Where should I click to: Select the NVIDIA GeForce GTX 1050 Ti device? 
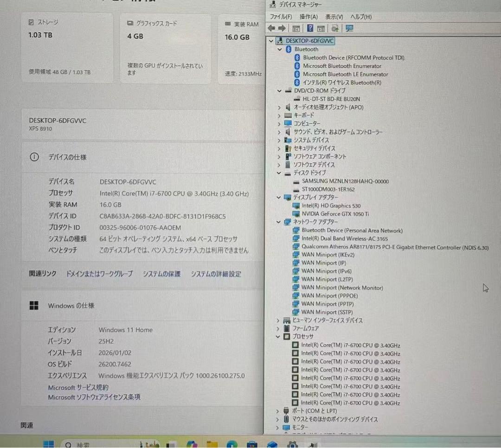335,214
